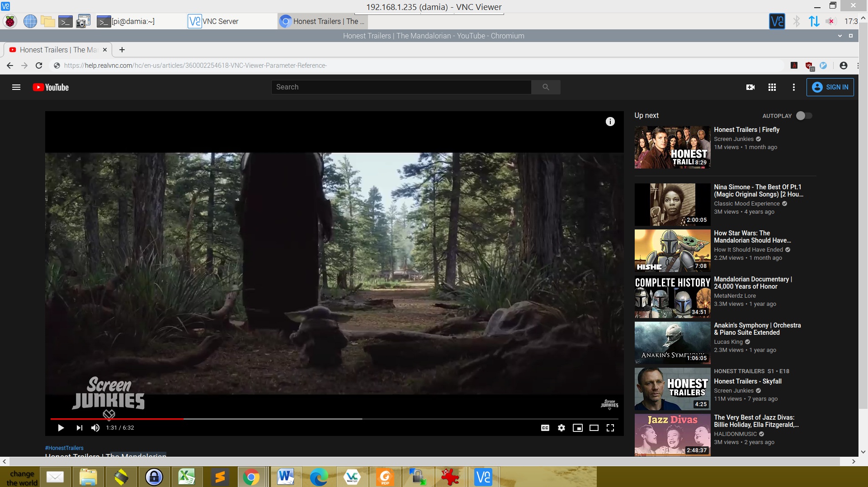Mute the video volume speaker

pos(95,428)
